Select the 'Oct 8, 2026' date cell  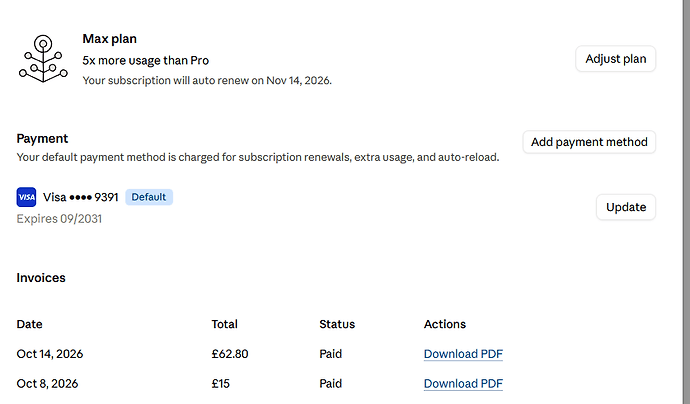pyautogui.click(x=47, y=384)
